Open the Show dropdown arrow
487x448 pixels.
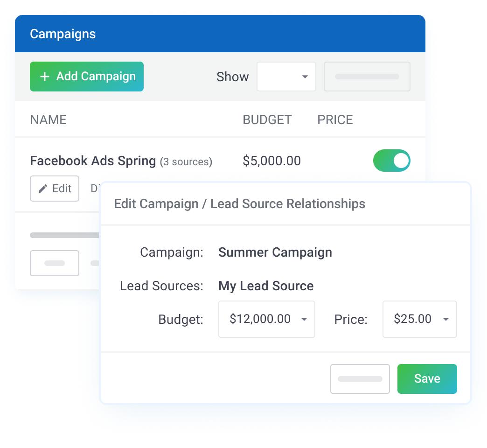pos(305,77)
